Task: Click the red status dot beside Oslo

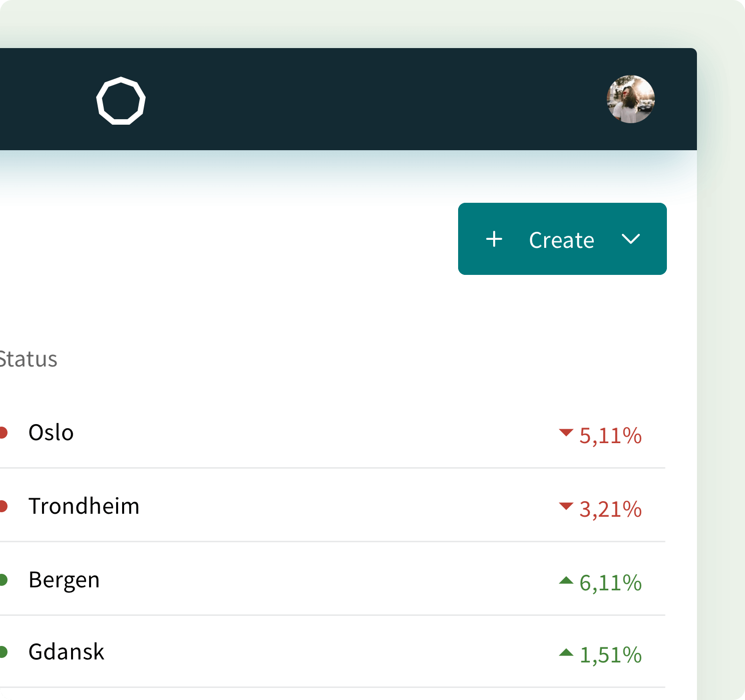Action: [x=3, y=433]
